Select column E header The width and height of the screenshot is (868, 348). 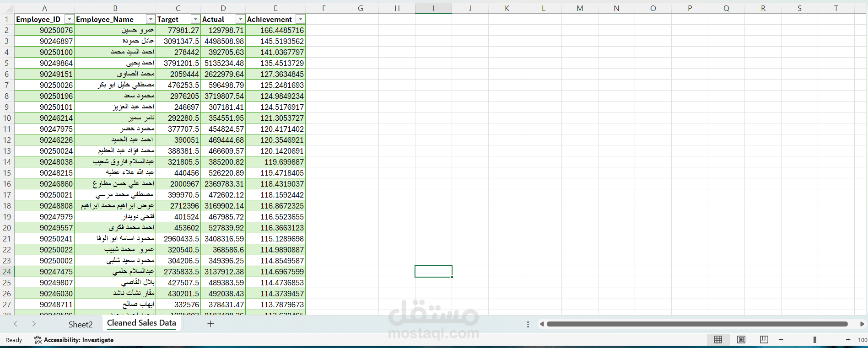click(275, 8)
